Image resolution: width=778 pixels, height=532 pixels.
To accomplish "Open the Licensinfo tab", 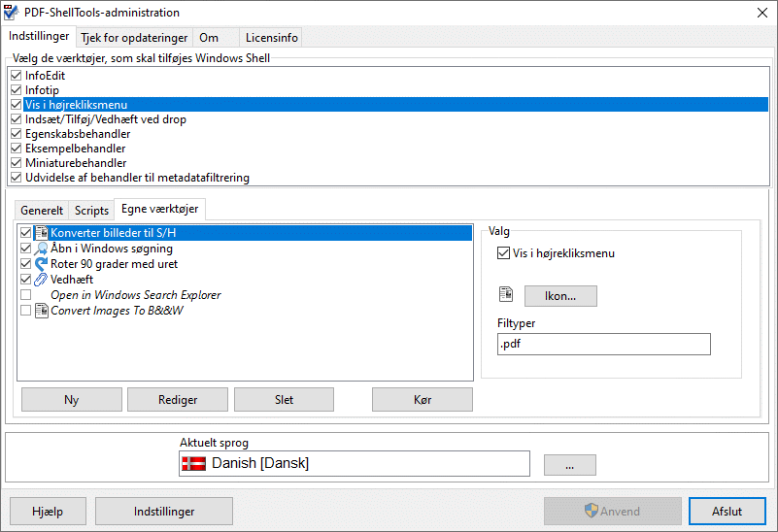I will pos(271,38).
